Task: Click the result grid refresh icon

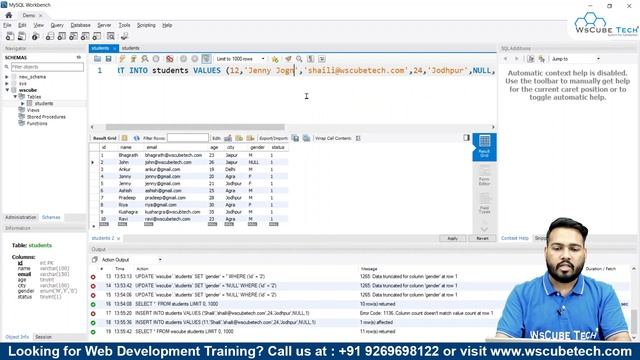Action: [x=136, y=138]
